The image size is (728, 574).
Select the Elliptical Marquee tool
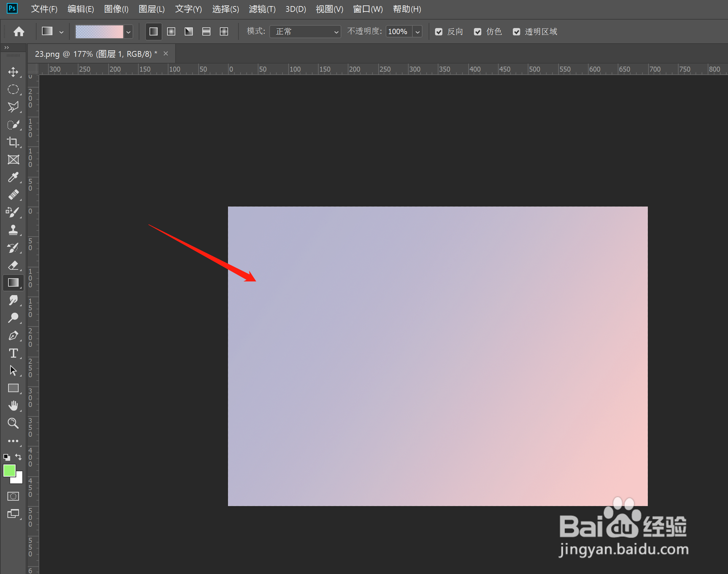[x=13, y=90]
